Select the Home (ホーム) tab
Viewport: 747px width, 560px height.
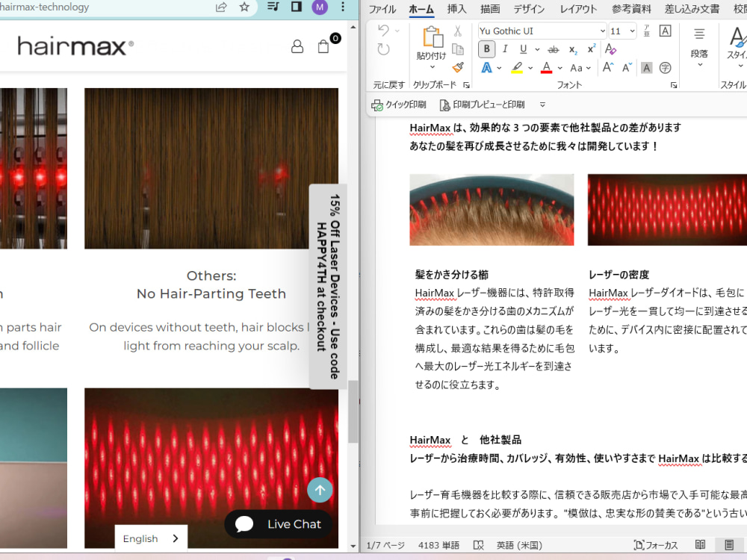(x=421, y=9)
